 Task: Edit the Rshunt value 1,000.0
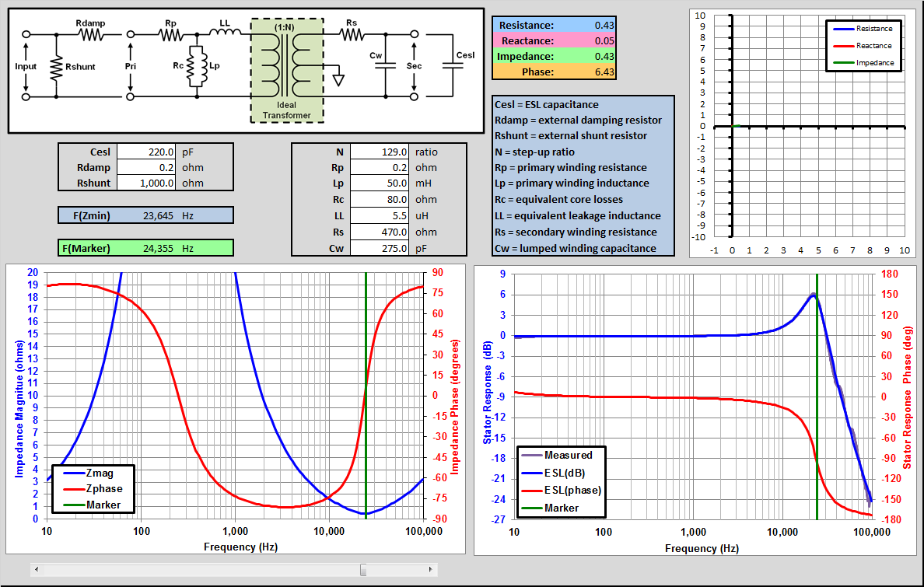pyautogui.click(x=146, y=183)
